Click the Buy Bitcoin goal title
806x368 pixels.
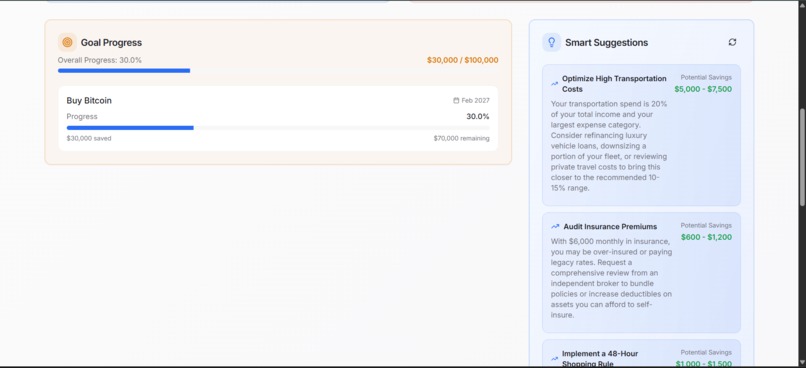[x=89, y=101]
